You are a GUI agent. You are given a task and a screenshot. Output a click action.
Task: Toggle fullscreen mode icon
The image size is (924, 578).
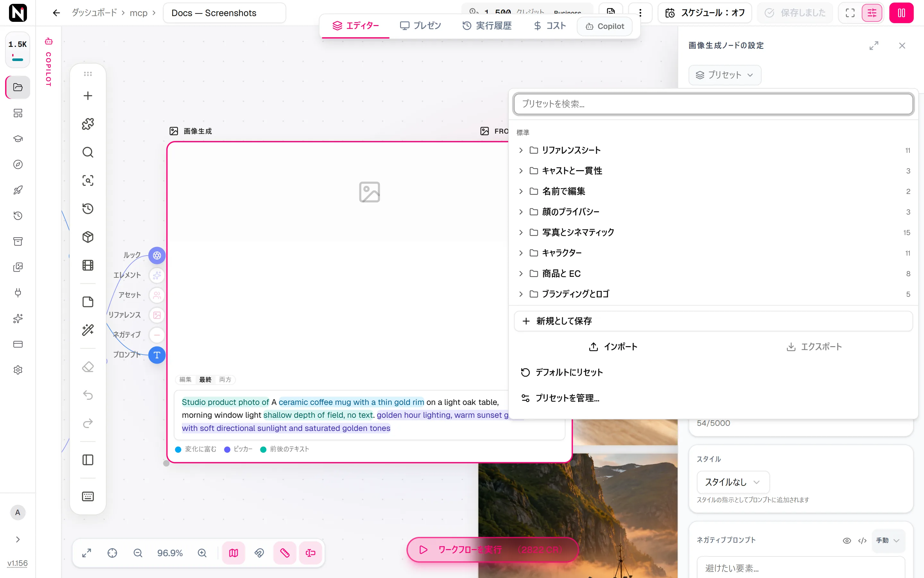pyautogui.click(x=850, y=13)
